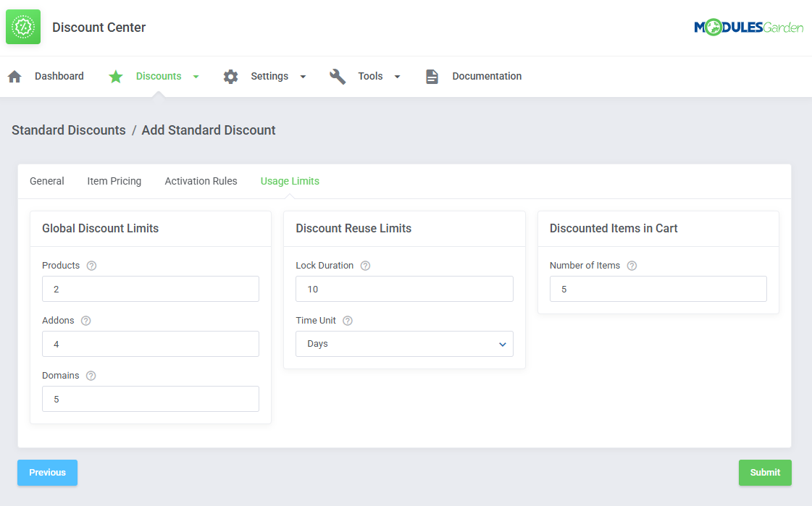Expand the Settings menu arrow

point(303,77)
